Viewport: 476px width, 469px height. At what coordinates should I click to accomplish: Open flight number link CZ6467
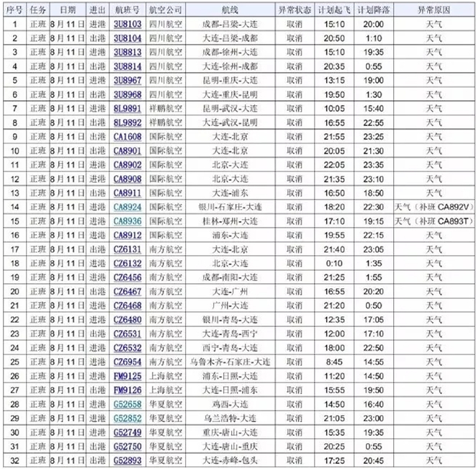127,292
